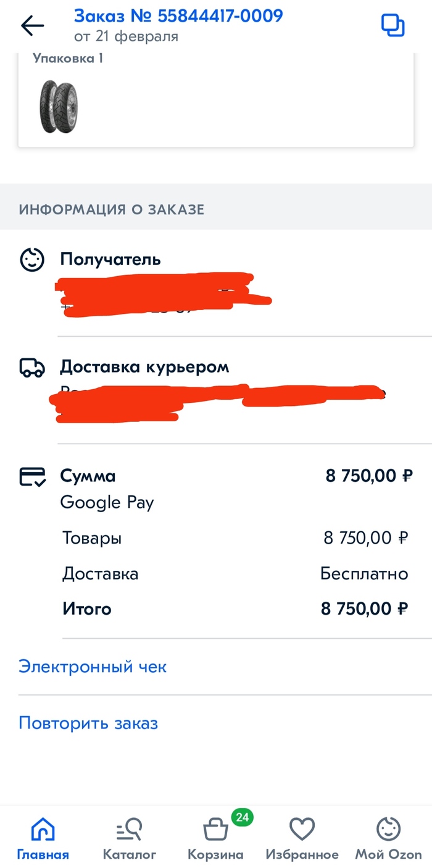432x868 pixels.
Task: Tap the Получатель heading
Action: click(110, 259)
